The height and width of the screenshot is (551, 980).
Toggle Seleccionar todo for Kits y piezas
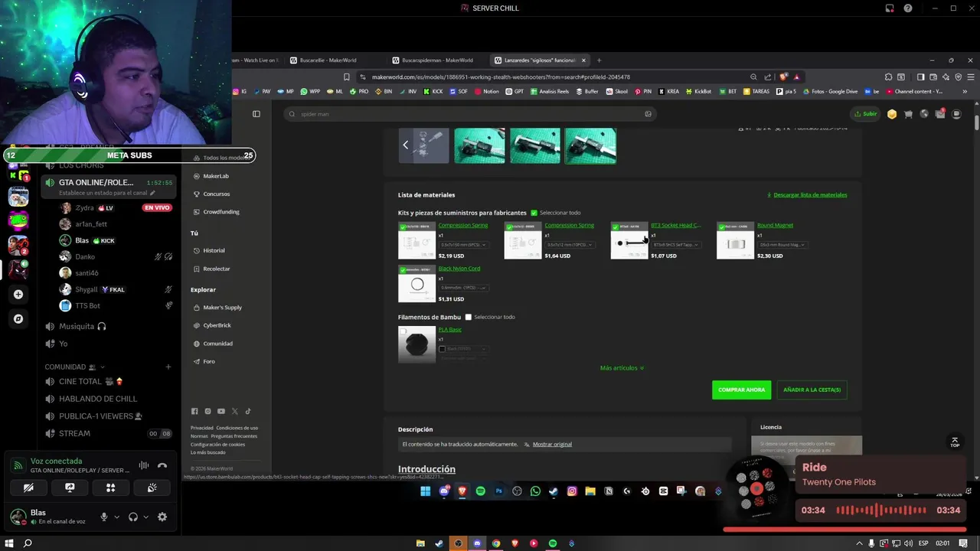[x=534, y=213]
